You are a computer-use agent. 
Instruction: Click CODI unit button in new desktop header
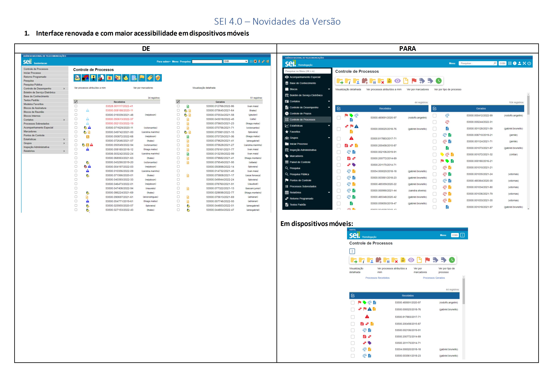(502, 63)
